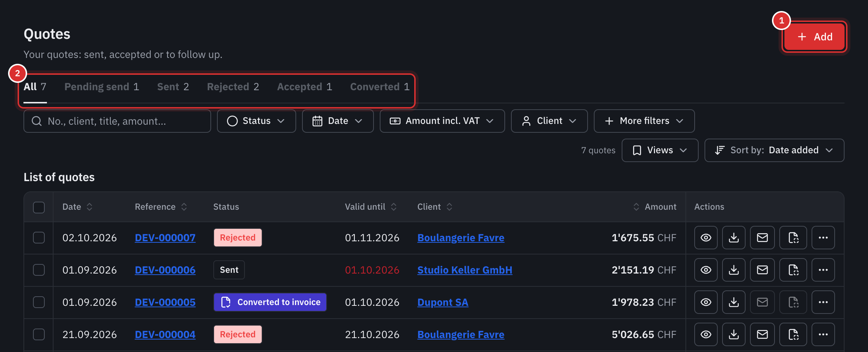Switch to the Accepted tab
Screen dimensions: 868x352
coord(304,87)
